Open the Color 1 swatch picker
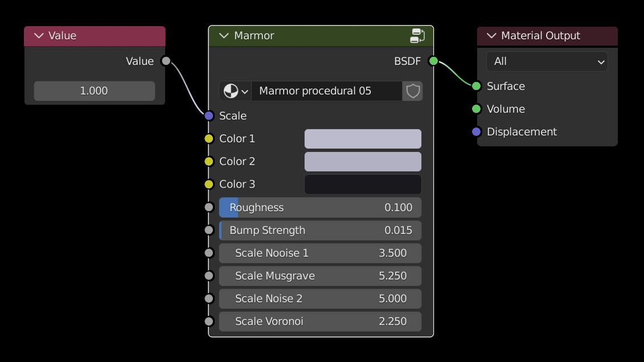This screenshot has height=362, width=644. (x=363, y=139)
